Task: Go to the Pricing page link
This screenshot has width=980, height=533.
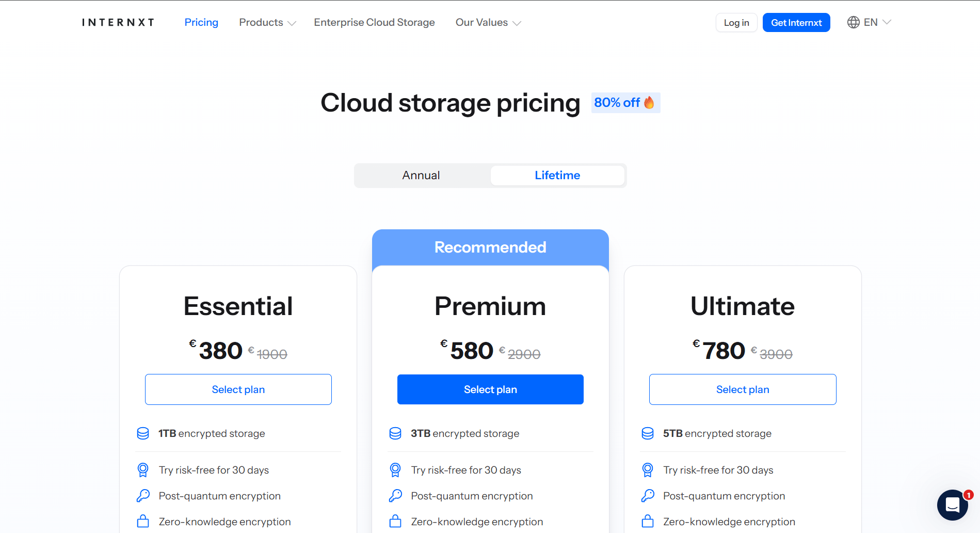Action: pos(201,22)
